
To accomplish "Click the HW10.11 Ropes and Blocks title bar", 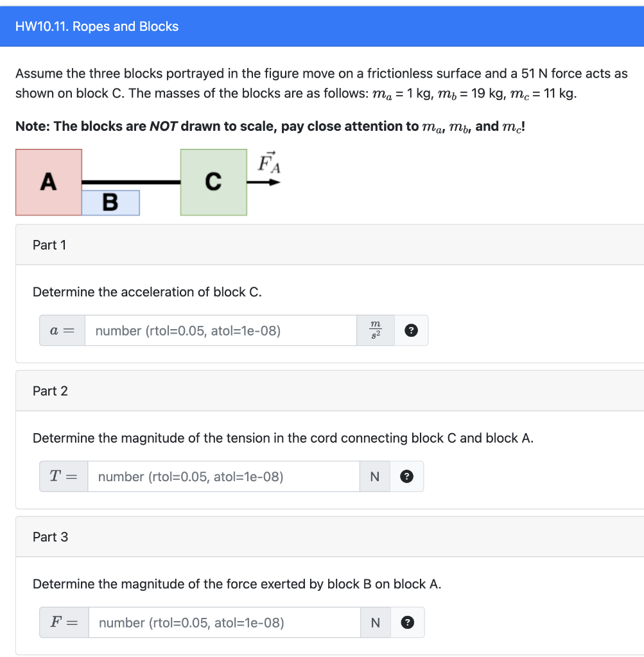I will point(322,26).
